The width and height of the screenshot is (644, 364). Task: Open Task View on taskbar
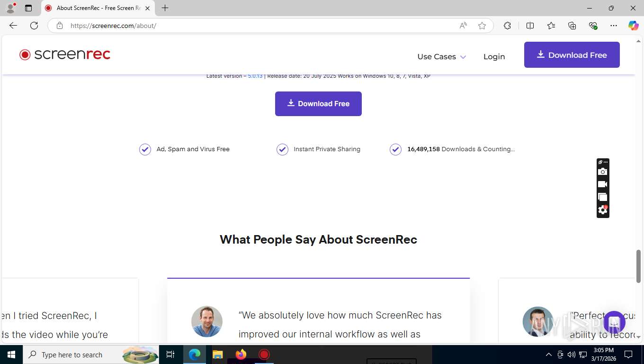coord(170,355)
